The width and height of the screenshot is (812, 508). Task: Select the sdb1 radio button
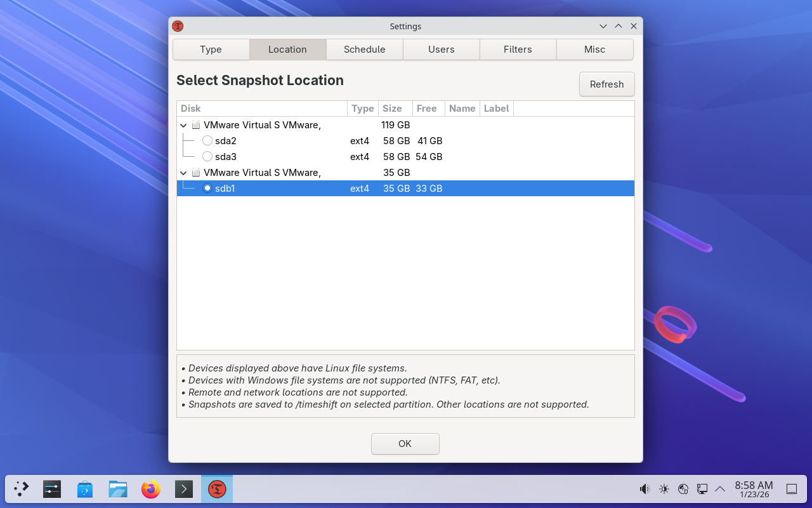(x=207, y=189)
